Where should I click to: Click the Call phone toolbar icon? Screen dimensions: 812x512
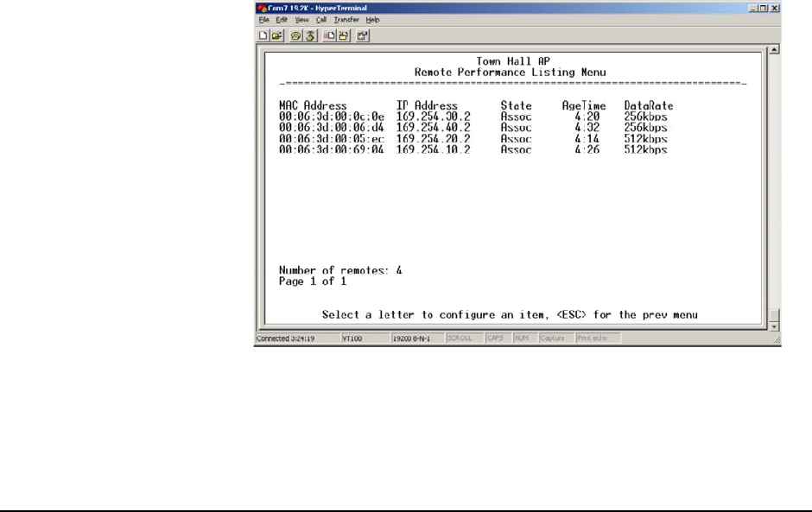pyautogui.click(x=295, y=35)
